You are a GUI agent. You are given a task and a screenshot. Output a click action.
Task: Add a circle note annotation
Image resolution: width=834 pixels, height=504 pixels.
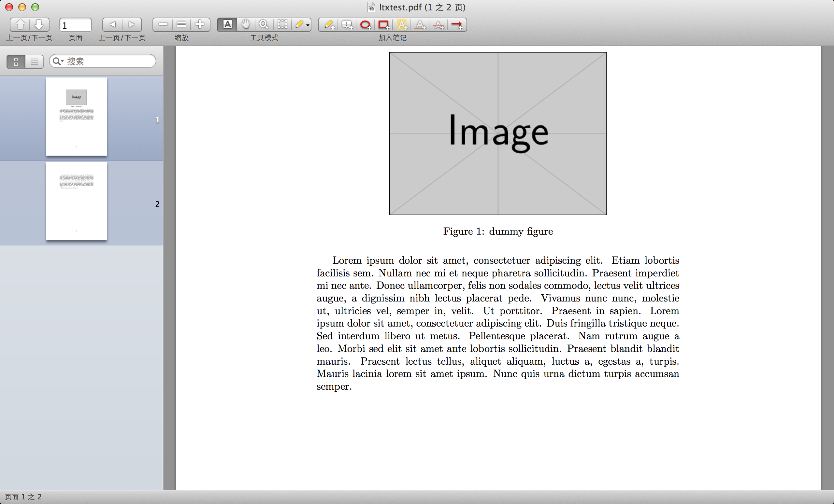(x=366, y=24)
